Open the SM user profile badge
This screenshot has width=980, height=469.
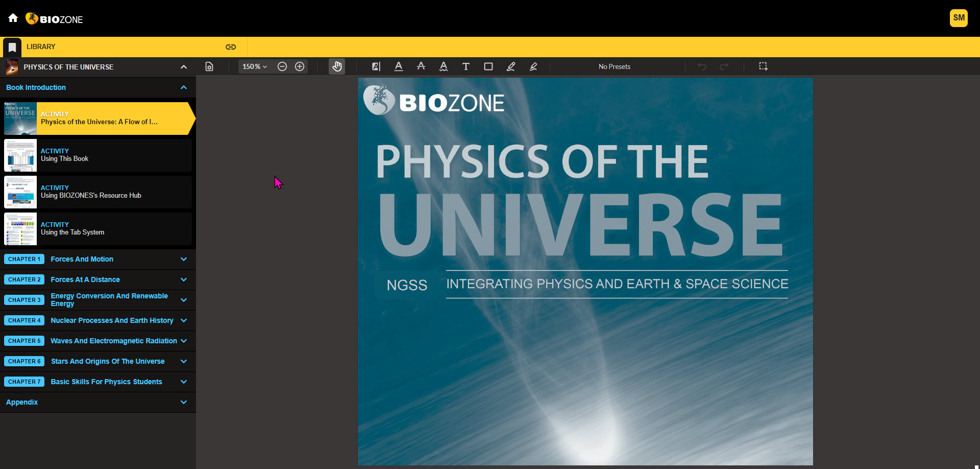(959, 18)
